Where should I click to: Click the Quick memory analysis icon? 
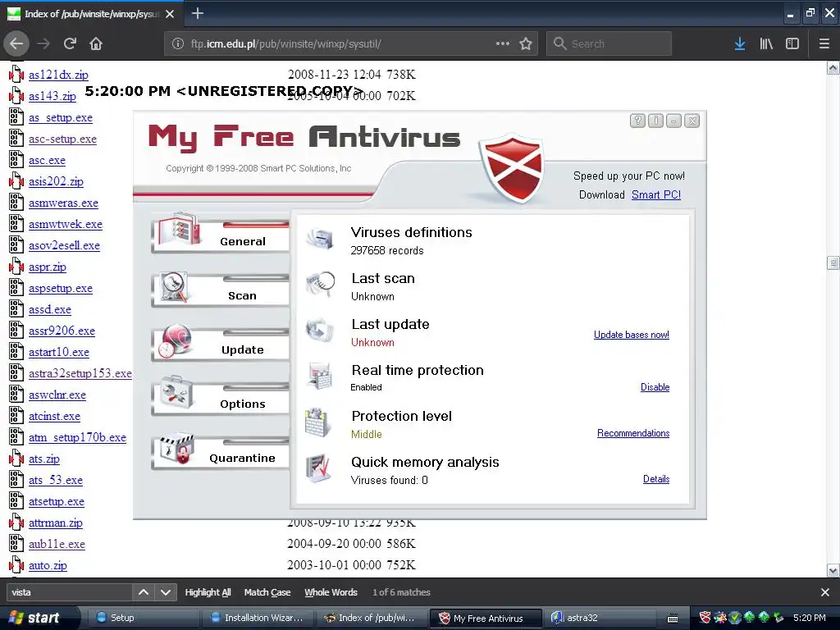(320, 468)
